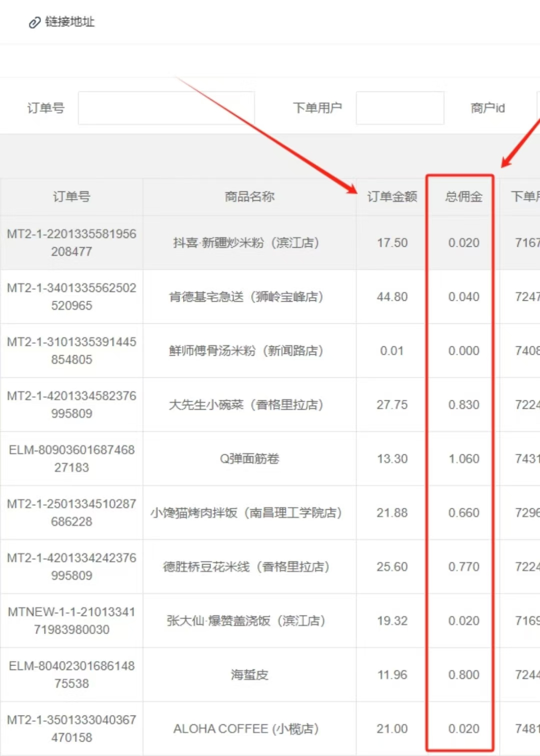Select the 订单金额 column header
The image size is (540, 756).
(392, 197)
